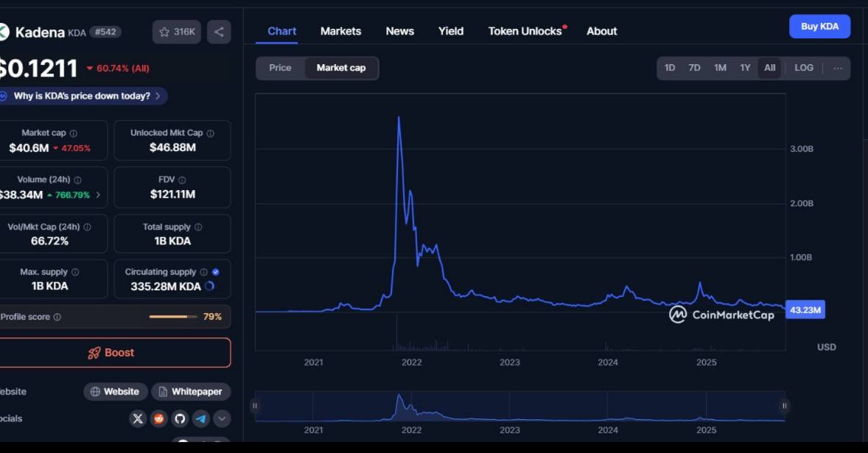Open Circulating supply info icon
The width and height of the screenshot is (868, 453).
click(203, 272)
